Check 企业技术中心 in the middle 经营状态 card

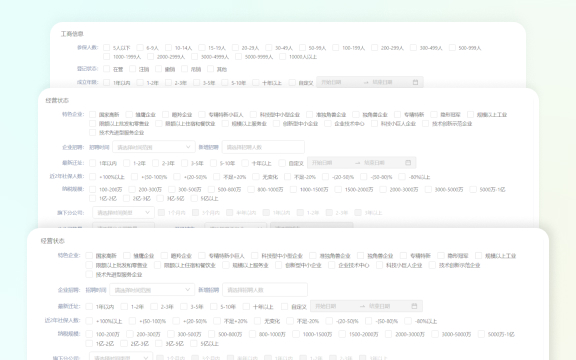tap(328, 124)
